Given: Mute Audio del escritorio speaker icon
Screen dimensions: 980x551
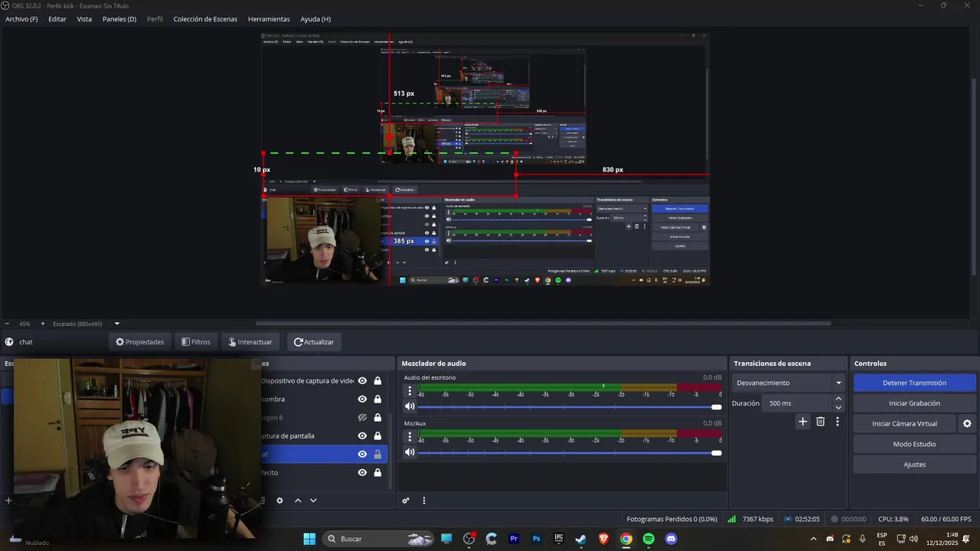Looking at the screenshot, I should (410, 406).
